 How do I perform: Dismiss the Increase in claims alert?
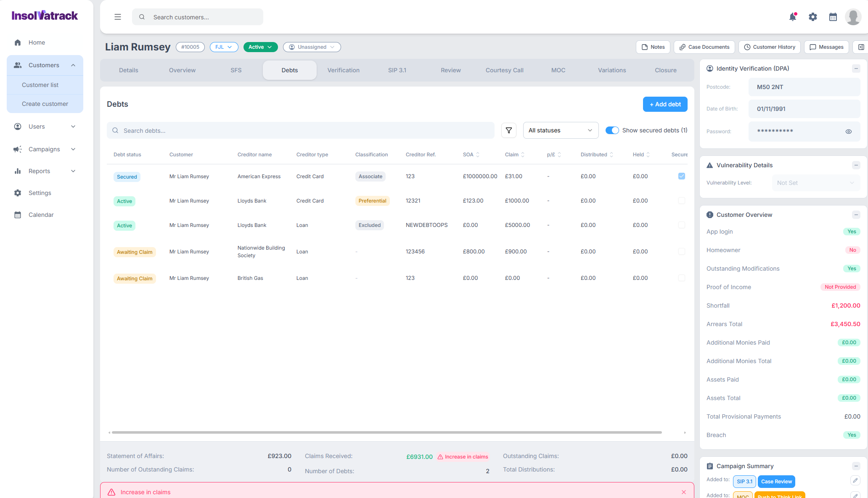(x=684, y=492)
